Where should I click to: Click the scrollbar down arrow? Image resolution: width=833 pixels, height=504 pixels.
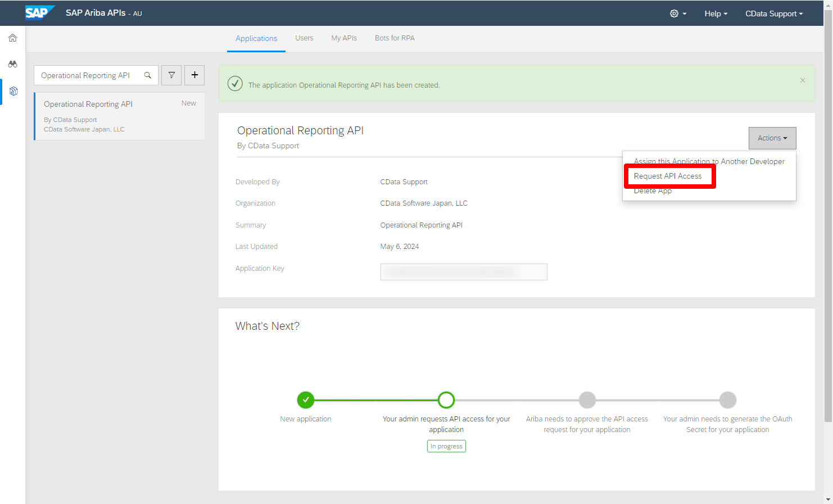click(x=828, y=499)
